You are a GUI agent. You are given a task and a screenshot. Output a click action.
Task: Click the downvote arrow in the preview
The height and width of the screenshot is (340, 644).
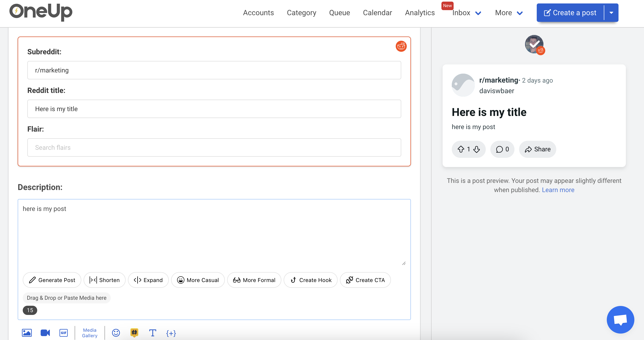tap(477, 149)
